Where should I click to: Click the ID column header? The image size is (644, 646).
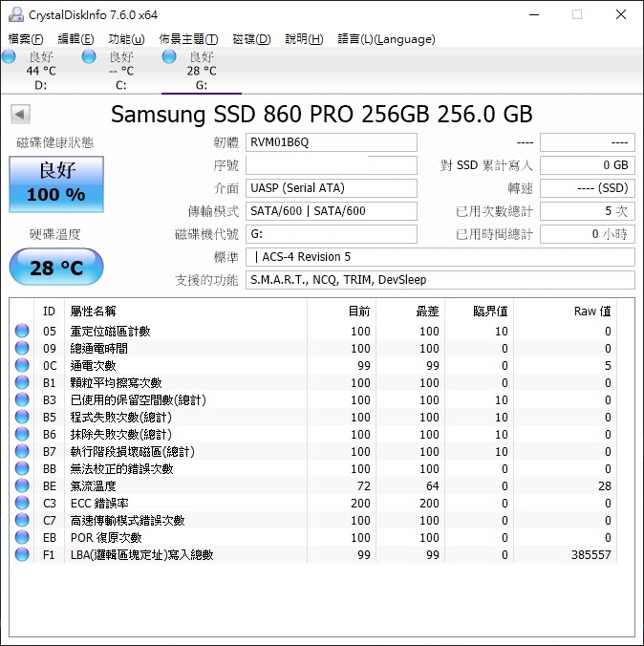(49, 311)
